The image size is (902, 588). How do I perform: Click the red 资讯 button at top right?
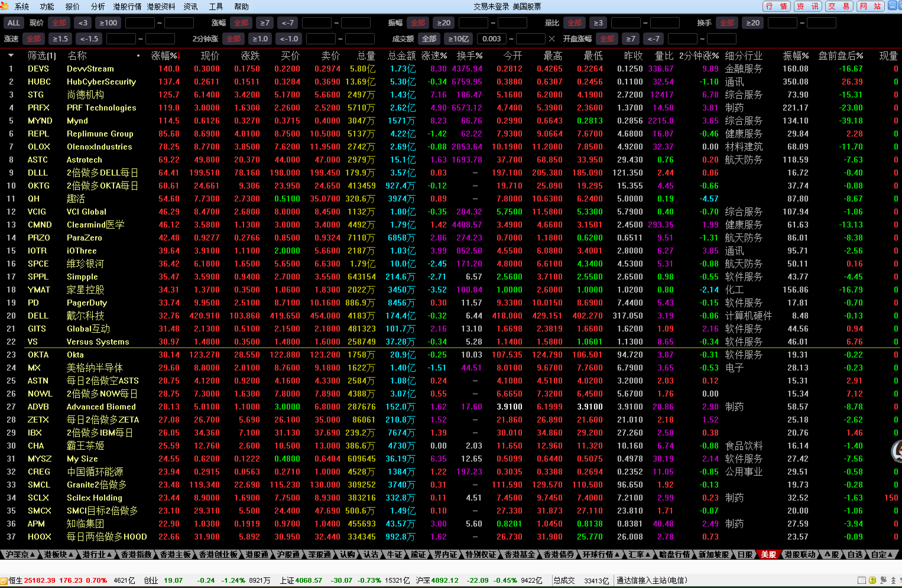coord(808,6)
